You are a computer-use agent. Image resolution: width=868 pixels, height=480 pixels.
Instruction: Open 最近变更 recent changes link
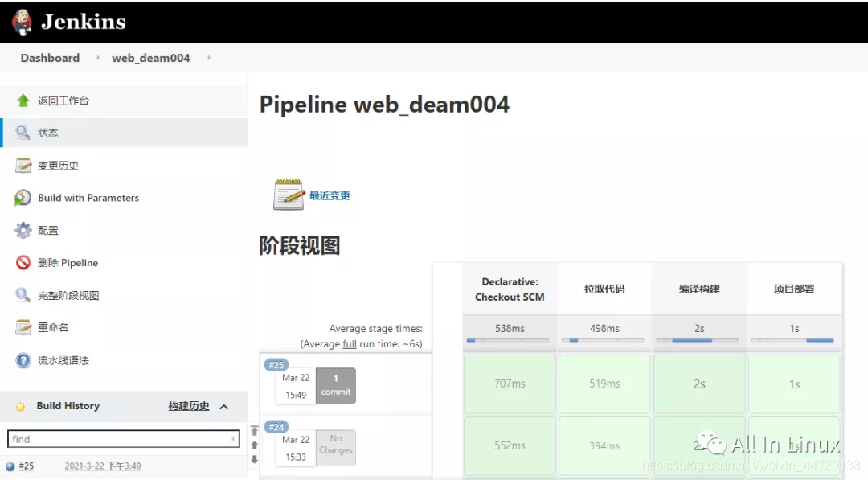click(x=330, y=195)
